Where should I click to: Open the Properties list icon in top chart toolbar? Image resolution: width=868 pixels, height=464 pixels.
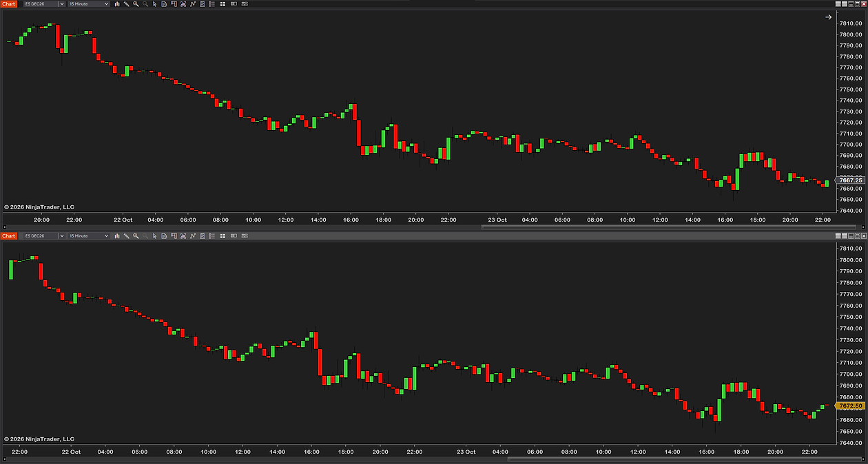(211, 4)
